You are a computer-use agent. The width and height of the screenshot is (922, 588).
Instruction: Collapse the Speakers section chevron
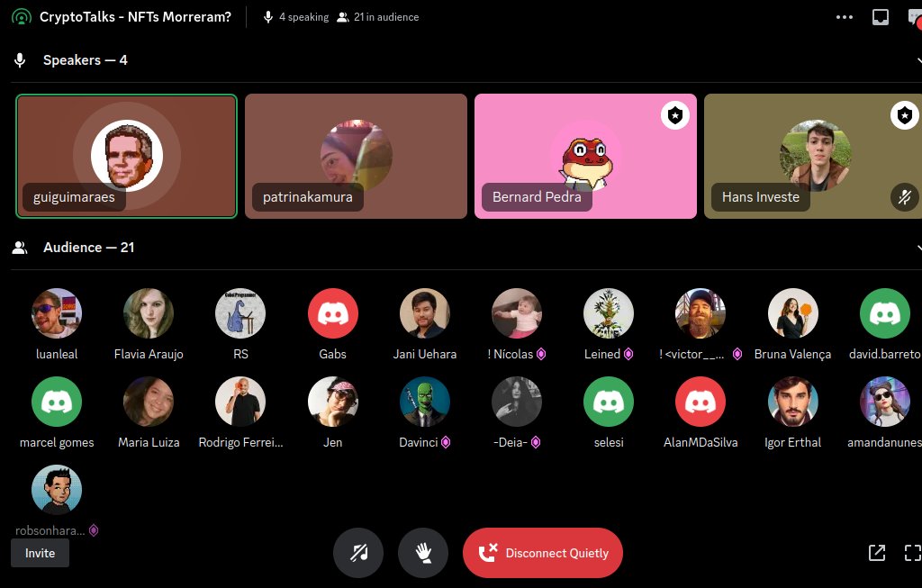coord(919,60)
